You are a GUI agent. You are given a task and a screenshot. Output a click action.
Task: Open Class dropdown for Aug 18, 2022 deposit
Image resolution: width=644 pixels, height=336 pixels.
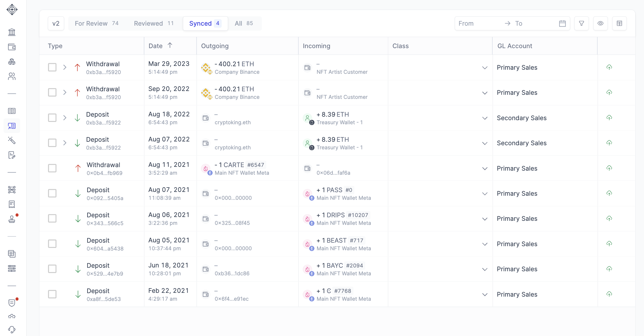pos(484,118)
